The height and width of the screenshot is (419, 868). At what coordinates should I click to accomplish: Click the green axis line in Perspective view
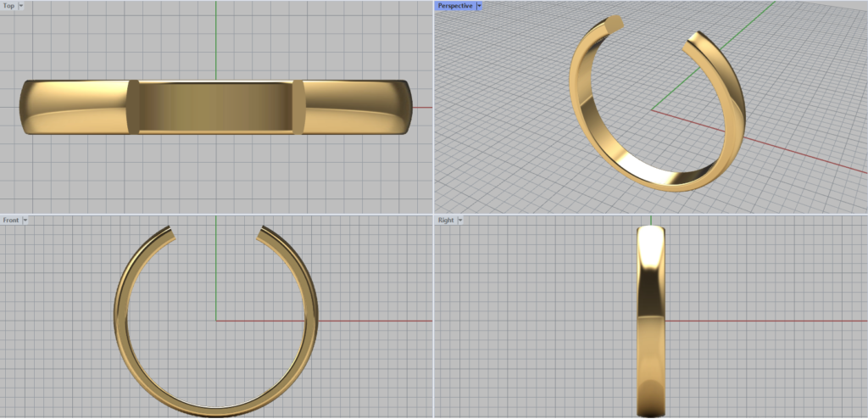click(x=746, y=25)
